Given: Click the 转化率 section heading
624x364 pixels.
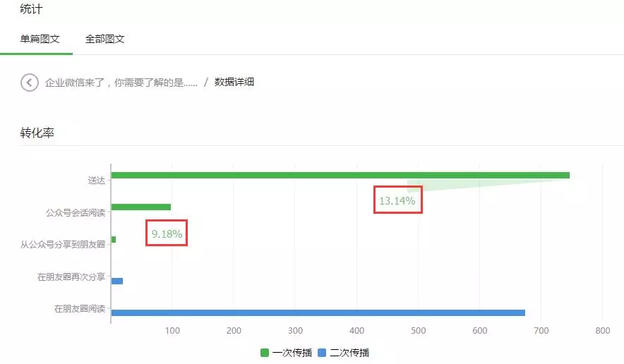Looking at the screenshot, I should (37, 133).
